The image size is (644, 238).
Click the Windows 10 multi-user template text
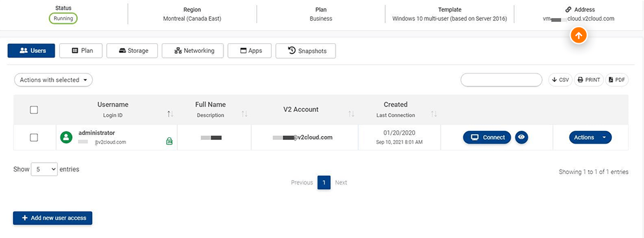[x=450, y=19]
